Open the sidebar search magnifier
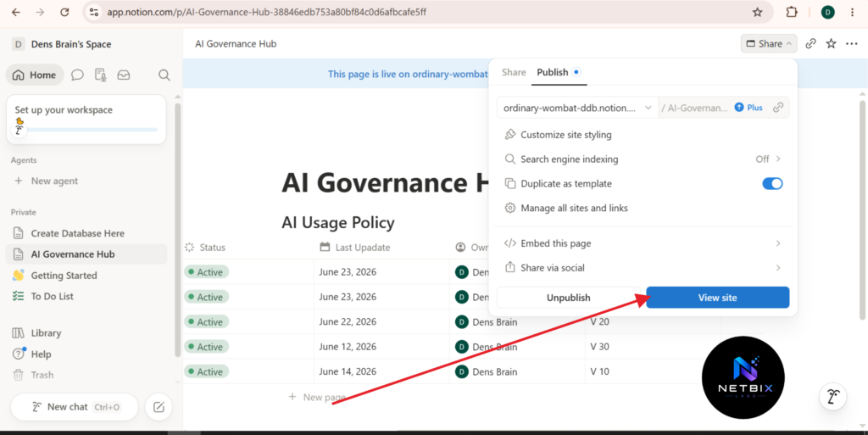 [x=164, y=75]
